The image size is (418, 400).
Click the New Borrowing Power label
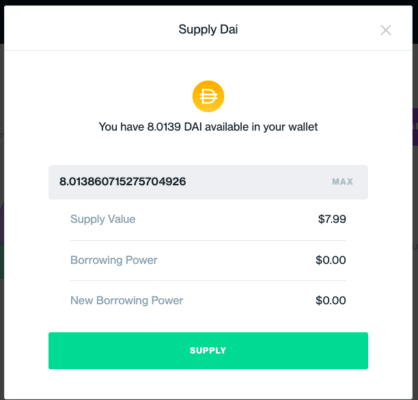tap(127, 300)
